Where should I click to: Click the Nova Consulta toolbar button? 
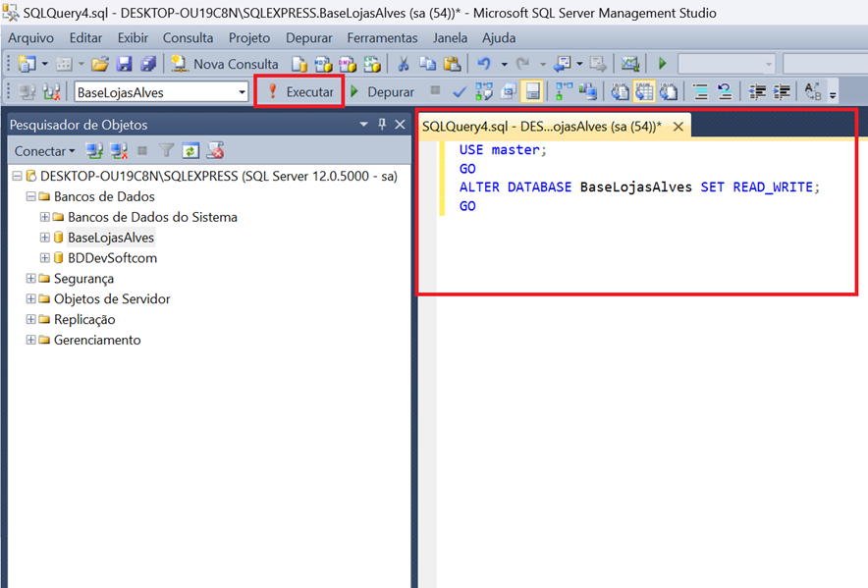225,64
